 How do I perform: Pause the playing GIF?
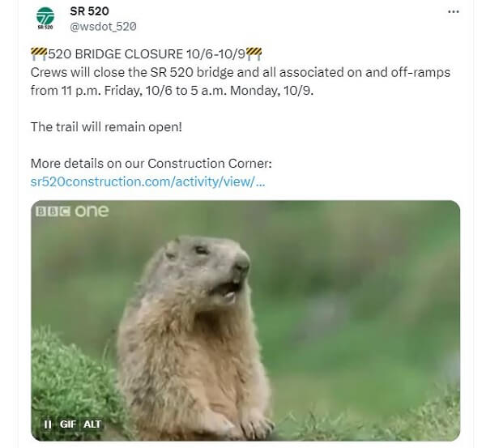[48, 425]
